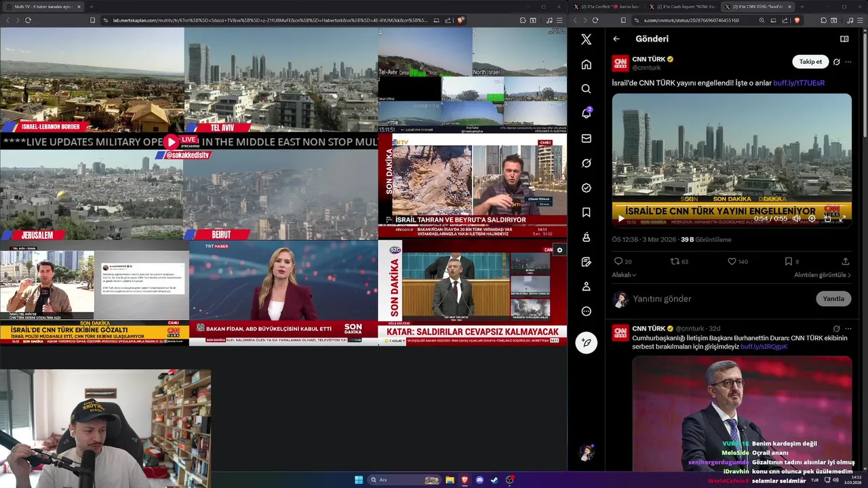Image resolution: width=868 pixels, height=488 pixels.
Task: Open the X search (explore) icon
Action: click(587, 89)
